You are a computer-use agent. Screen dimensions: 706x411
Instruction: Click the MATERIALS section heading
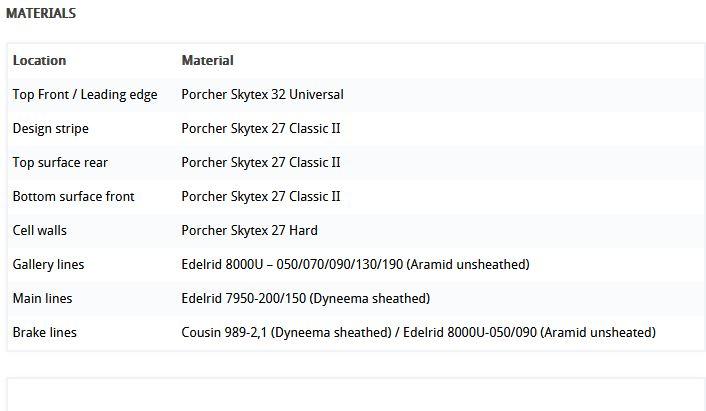[x=41, y=14]
